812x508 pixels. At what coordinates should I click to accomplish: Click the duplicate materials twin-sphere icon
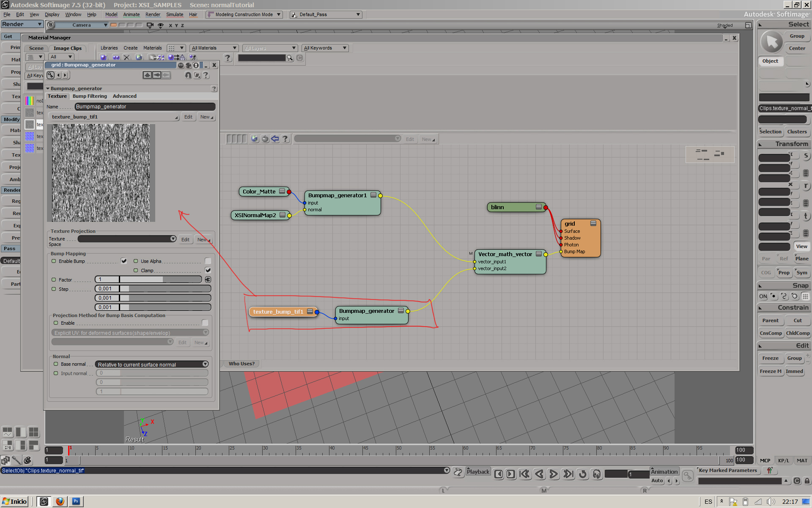115,58
